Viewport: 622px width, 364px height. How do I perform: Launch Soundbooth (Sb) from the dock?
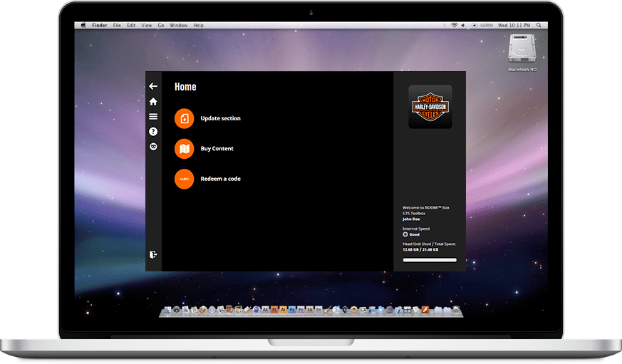pyautogui.click(x=310, y=309)
